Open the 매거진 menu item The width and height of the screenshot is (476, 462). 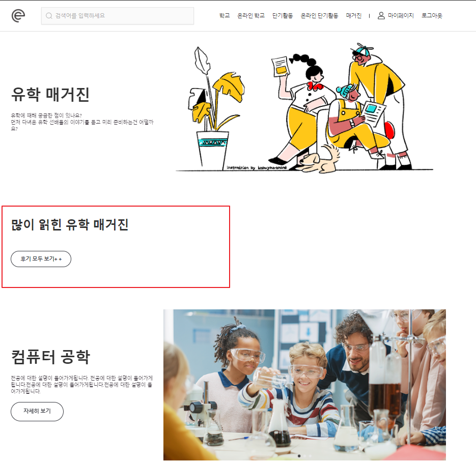(354, 15)
